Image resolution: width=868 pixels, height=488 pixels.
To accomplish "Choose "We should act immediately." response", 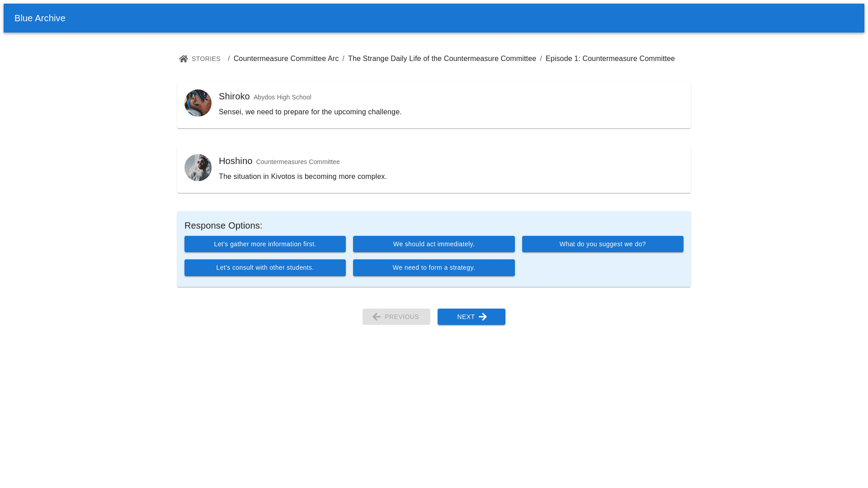I will pyautogui.click(x=434, y=244).
